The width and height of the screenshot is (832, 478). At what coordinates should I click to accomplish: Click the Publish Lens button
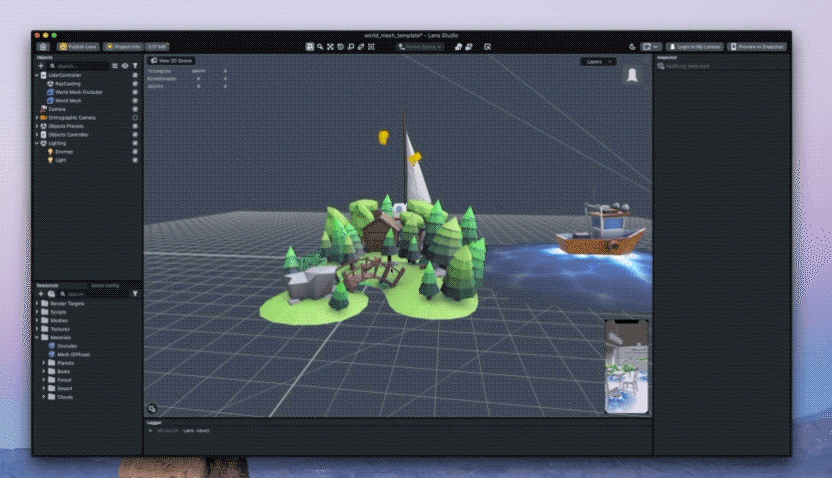coord(78,46)
